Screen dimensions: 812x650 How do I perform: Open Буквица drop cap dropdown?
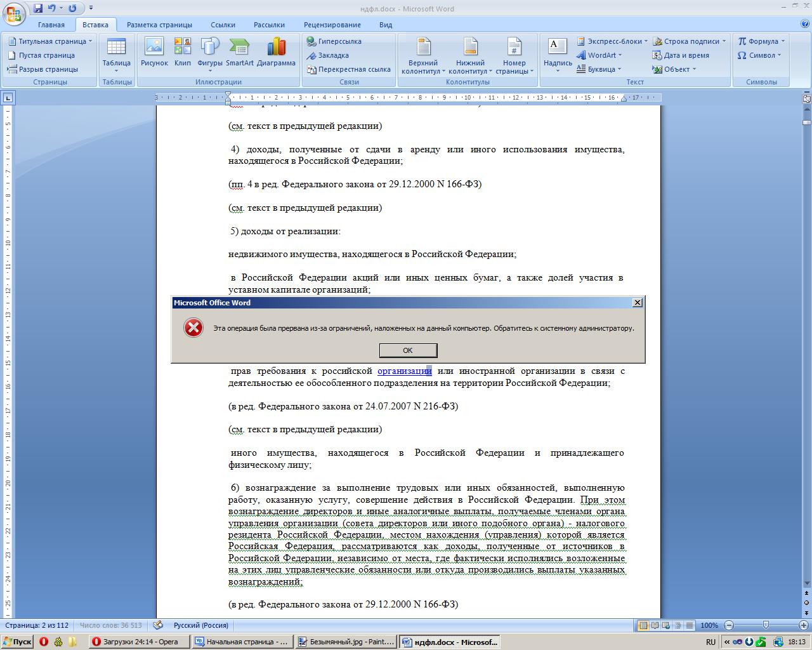[599, 69]
